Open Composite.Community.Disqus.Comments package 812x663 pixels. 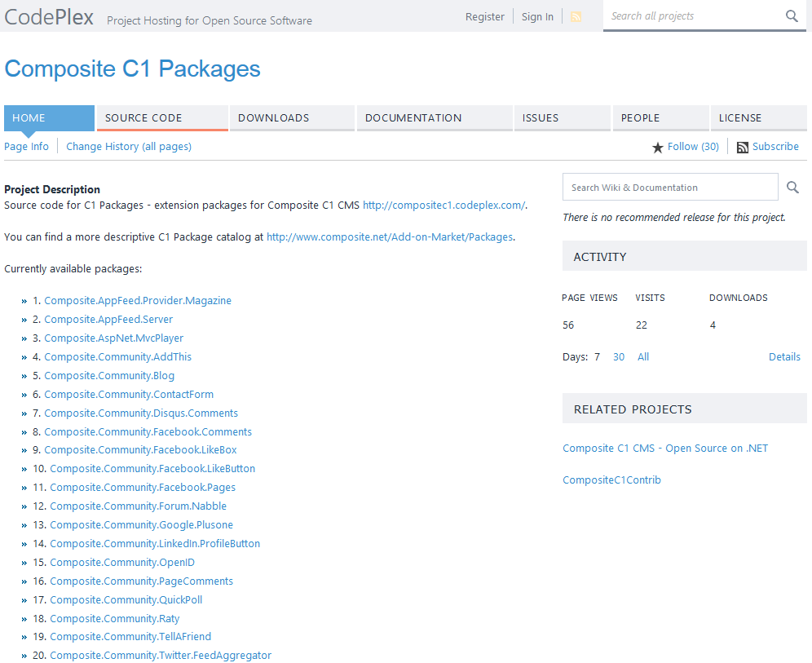[141, 413]
